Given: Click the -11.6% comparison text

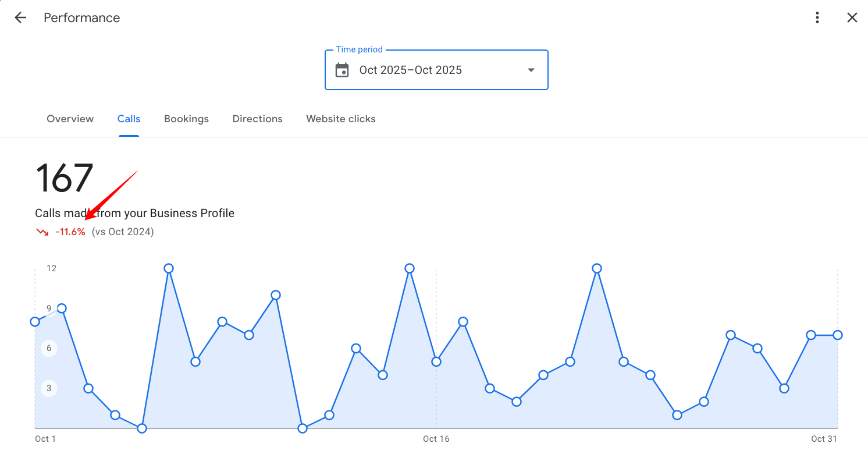Looking at the screenshot, I should pos(70,232).
